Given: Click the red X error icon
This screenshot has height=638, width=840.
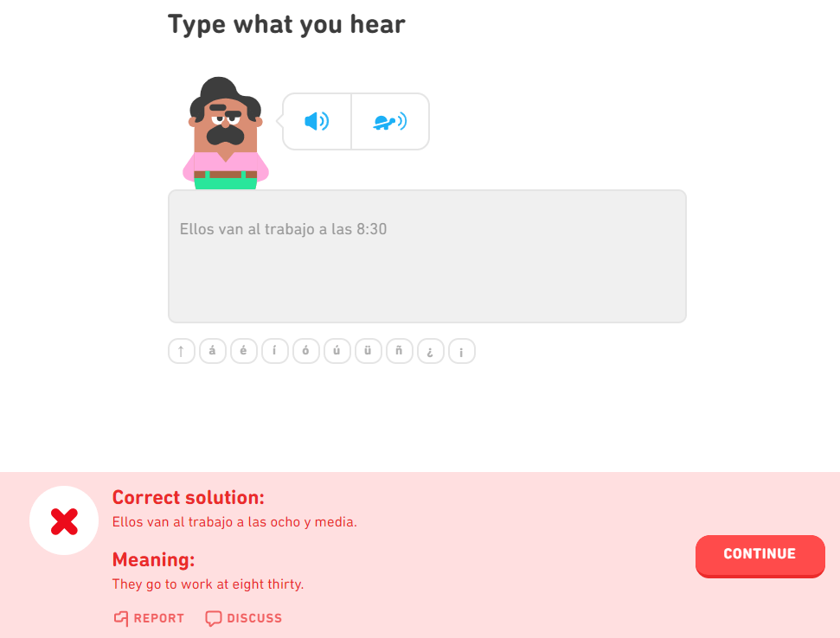Looking at the screenshot, I should coord(63,520).
